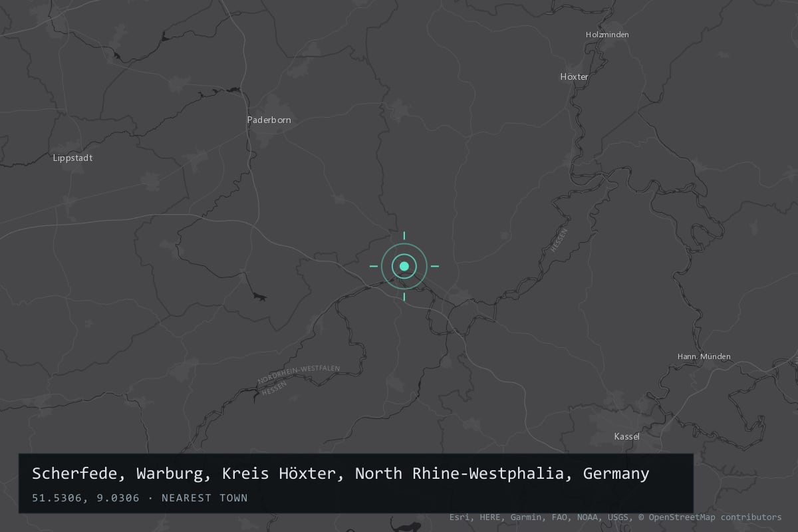798x532 pixels.
Task: Click the Scherfede, Warburg location title
Action: point(340,473)
